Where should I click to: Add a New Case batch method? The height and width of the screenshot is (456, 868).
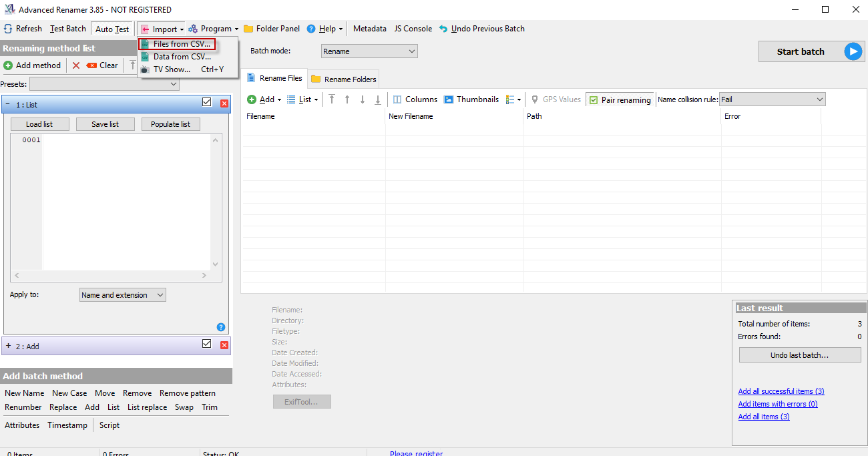coord(69,393)
